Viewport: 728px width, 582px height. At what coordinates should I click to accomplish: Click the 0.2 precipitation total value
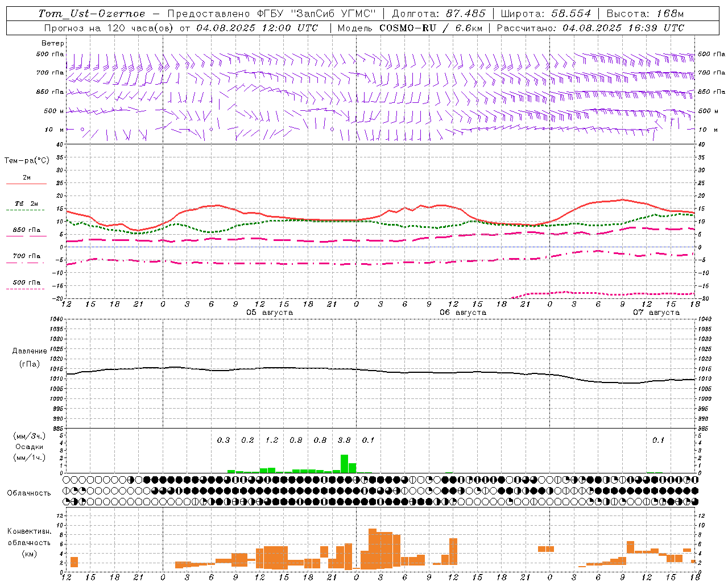(x=247, y=440)
